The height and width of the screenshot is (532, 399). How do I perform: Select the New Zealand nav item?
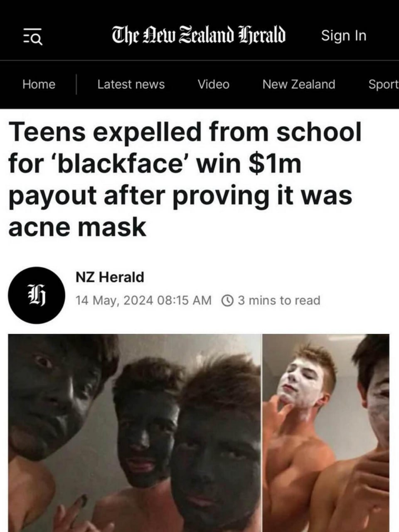(x=299, y=84)
